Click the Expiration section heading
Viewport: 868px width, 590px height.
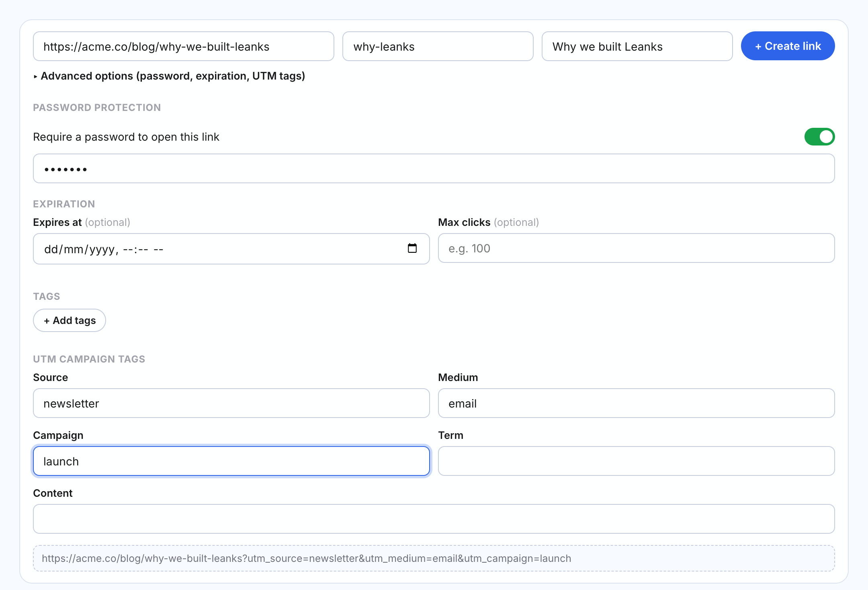[64, 204]
